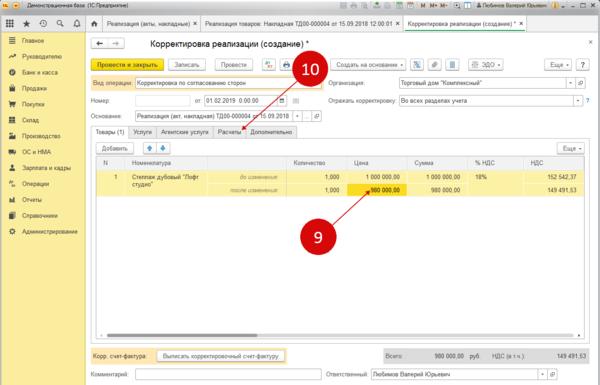This screenshot has width=600, height=385.
Task: Click the report sheet icon before ЭДО
Action: coord(452,65)
